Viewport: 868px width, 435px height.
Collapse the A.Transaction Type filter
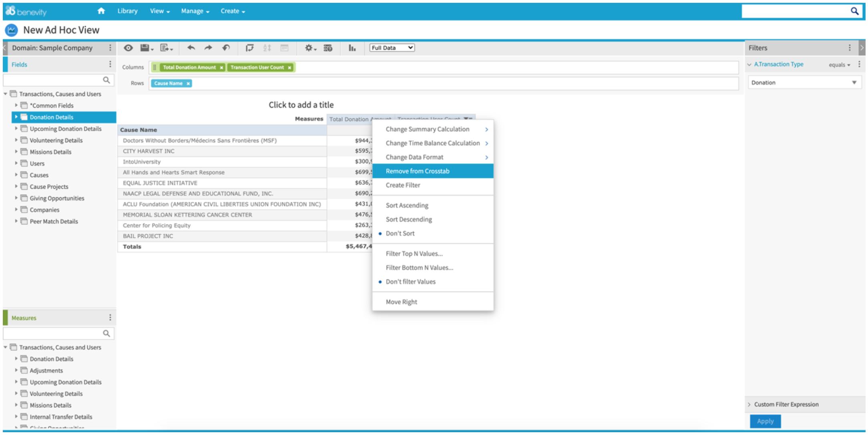coord(749,64)
